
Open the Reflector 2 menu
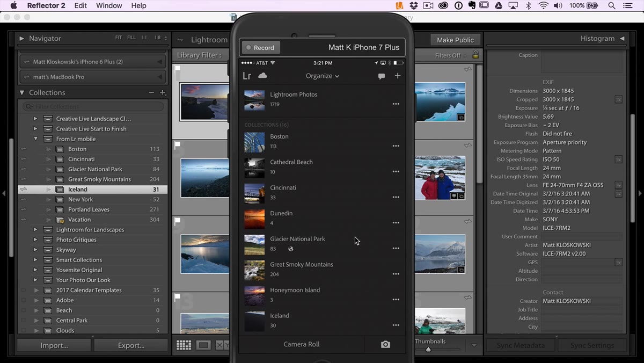tap(46, 5)
